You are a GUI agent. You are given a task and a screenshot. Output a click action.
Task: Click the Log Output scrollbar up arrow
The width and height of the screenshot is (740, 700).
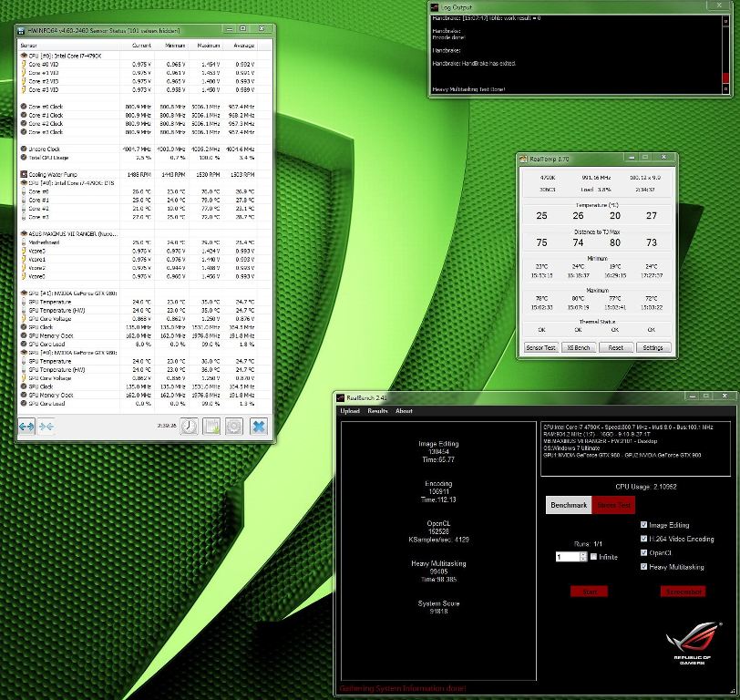(725, 21)
